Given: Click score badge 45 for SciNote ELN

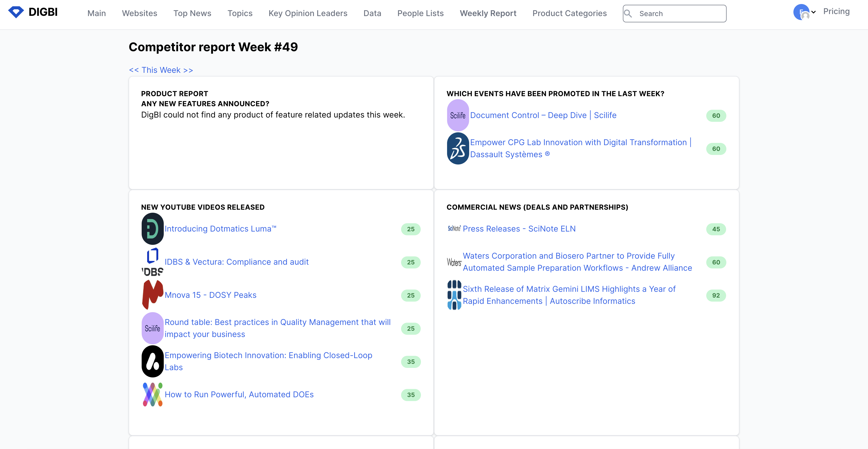Looking at the screenshot, I should [x=716, y=229].
